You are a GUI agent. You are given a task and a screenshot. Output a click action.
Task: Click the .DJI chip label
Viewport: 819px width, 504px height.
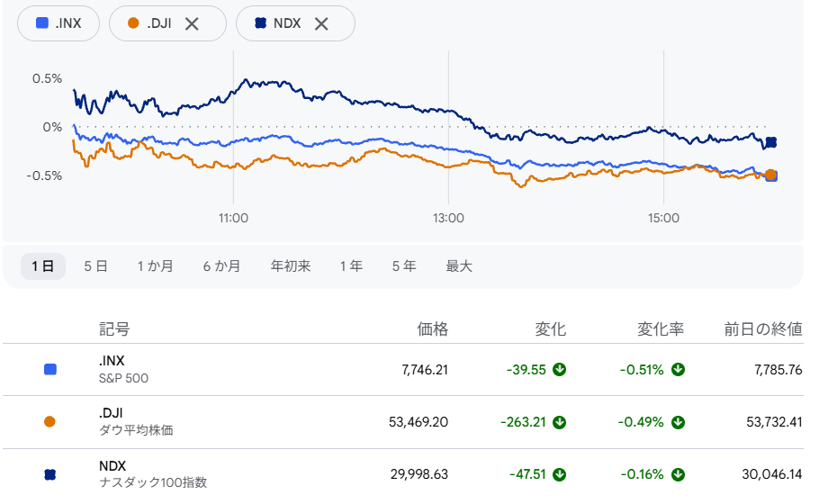point(159,23)
